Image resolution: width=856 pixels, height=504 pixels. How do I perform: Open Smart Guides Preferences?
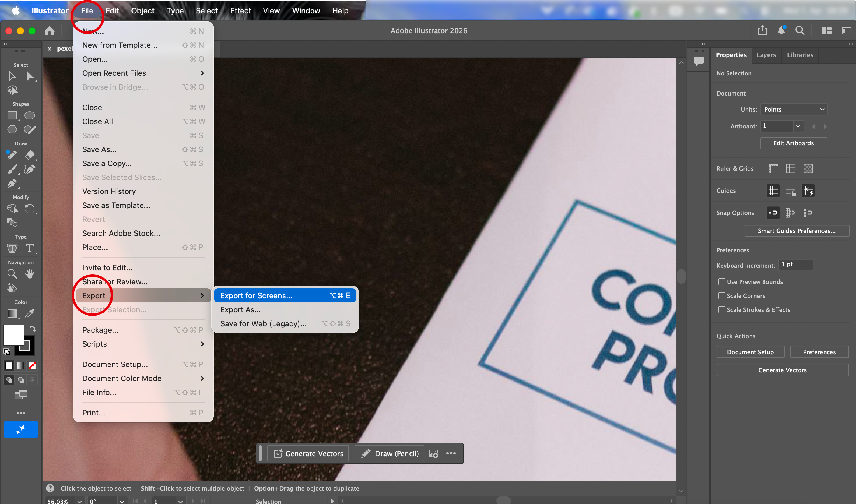[797, 231]
